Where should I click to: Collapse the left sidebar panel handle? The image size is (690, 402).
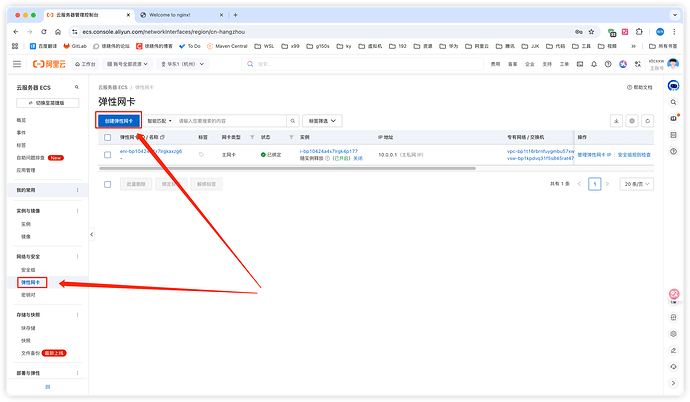click(92, 233)
